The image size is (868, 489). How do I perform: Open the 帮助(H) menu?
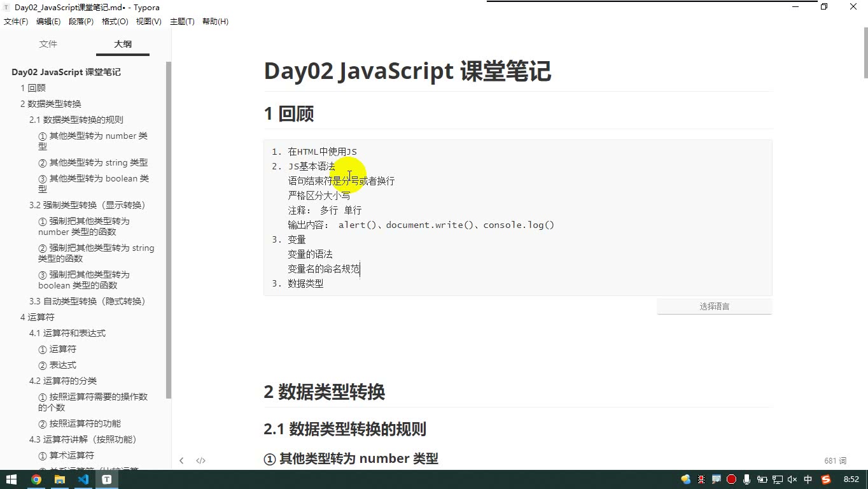point(215,22)
